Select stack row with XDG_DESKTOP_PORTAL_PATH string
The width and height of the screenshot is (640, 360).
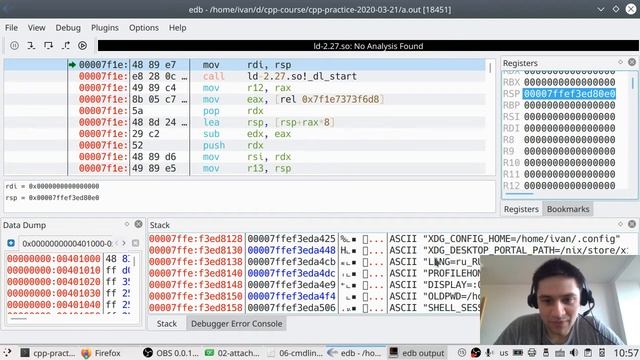[388, 250]
